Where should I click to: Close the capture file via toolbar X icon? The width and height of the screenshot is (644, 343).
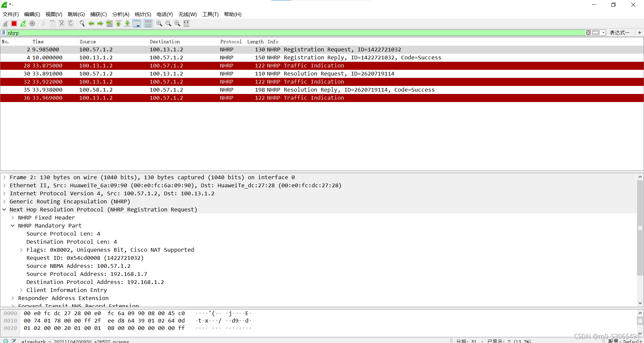[62, 23]
